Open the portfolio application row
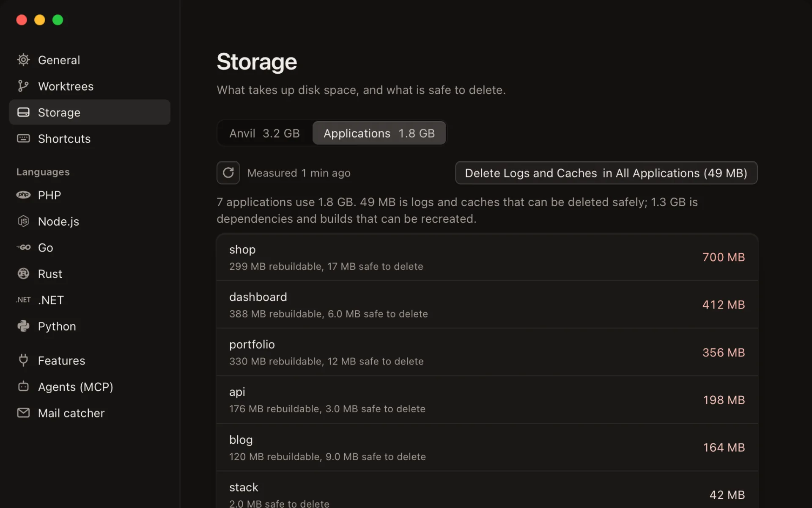The height and width of the screenshot is (508, 812). click(487, 352)
